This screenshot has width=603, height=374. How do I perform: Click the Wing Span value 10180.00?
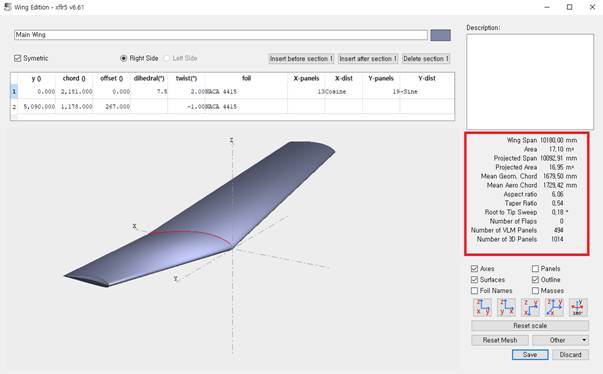pyautogui.click(x=552, y=140)
